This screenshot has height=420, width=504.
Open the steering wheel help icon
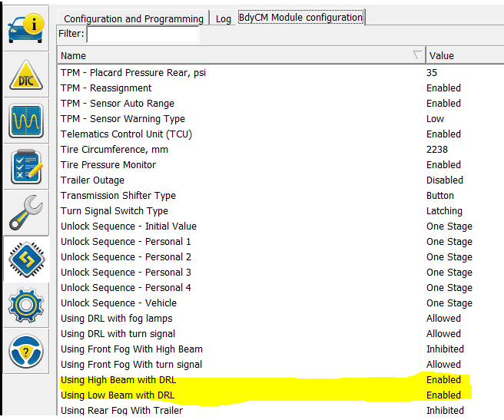point(26,351)
